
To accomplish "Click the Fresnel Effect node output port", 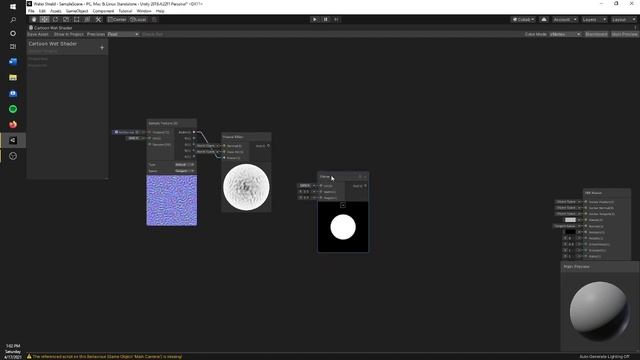I will (x=268, y=146).
